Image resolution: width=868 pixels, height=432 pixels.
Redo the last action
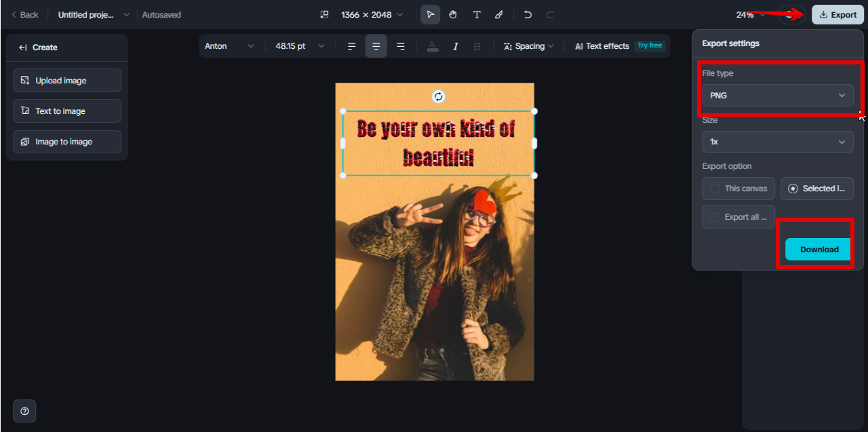pyautogui.click(x=550, y=14)
